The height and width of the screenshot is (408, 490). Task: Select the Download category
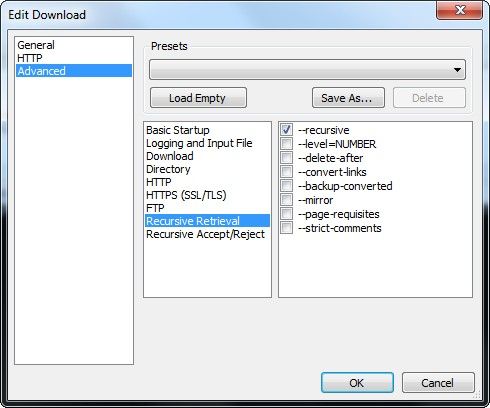pos(207,156)
